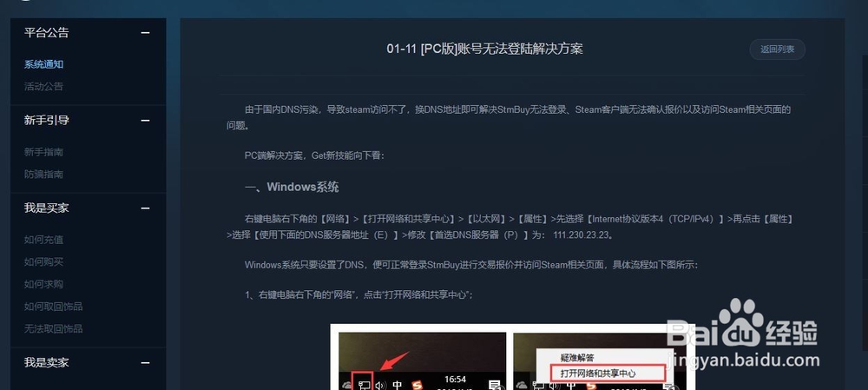
Task: Open 防骗指南 guide link
Action: (43, 174)
